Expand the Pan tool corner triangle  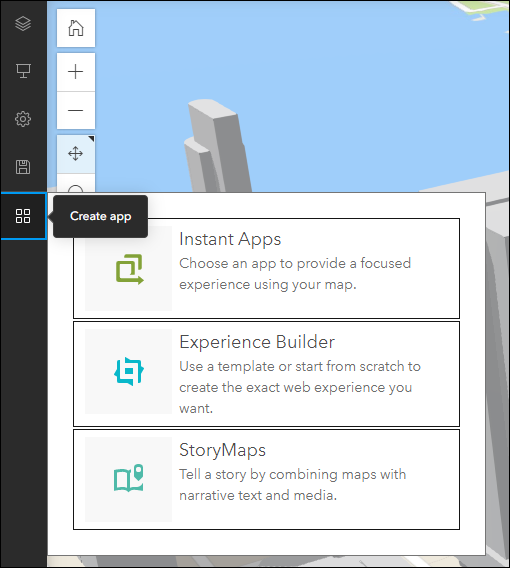(x=91, y=138)
